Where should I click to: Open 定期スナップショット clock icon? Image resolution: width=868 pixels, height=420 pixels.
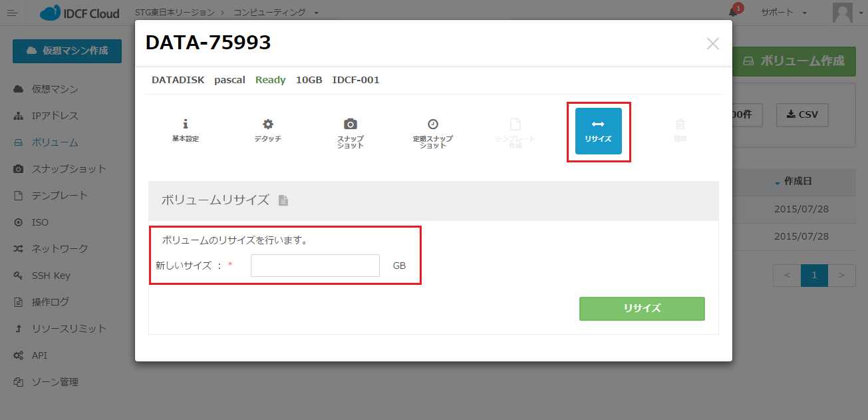(432, 124)
